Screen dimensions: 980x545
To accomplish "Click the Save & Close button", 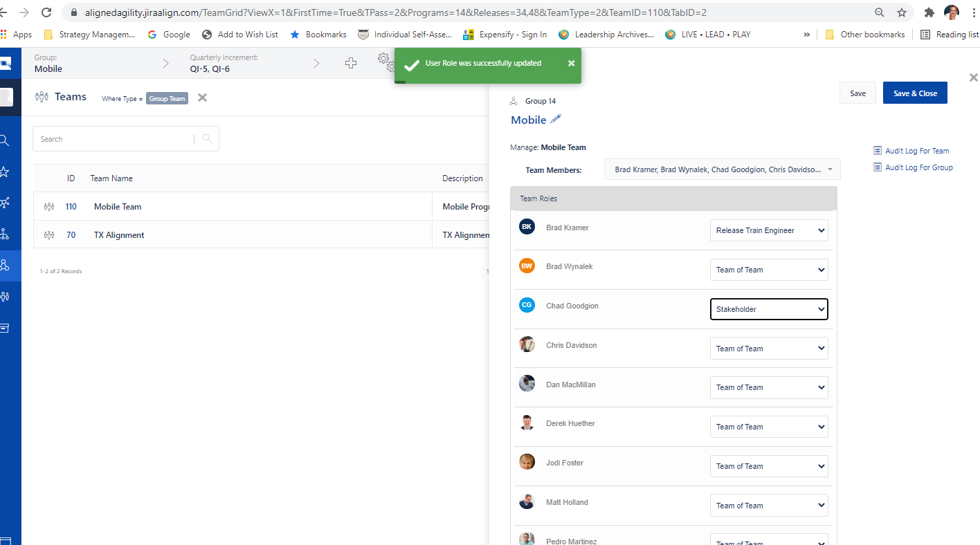I will point(915,92).
